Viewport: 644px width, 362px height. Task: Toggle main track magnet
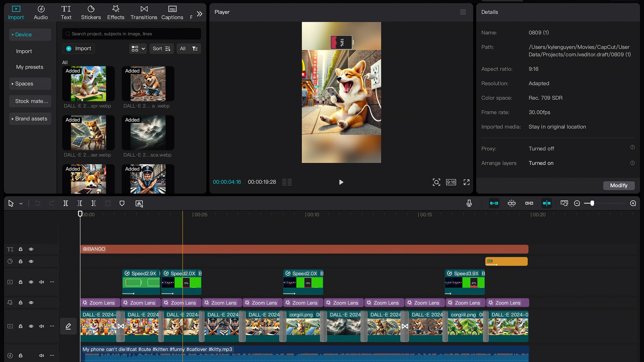coord(494,203)
